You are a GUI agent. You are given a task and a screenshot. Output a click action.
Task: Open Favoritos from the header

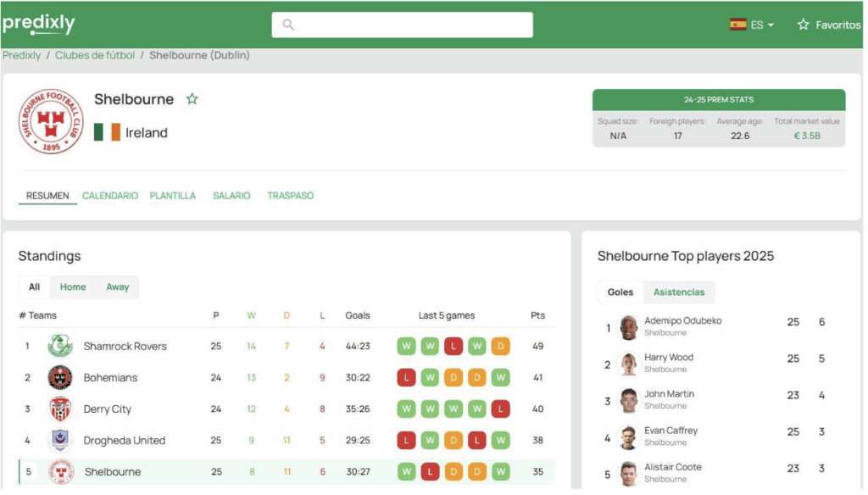pos(828,25)
